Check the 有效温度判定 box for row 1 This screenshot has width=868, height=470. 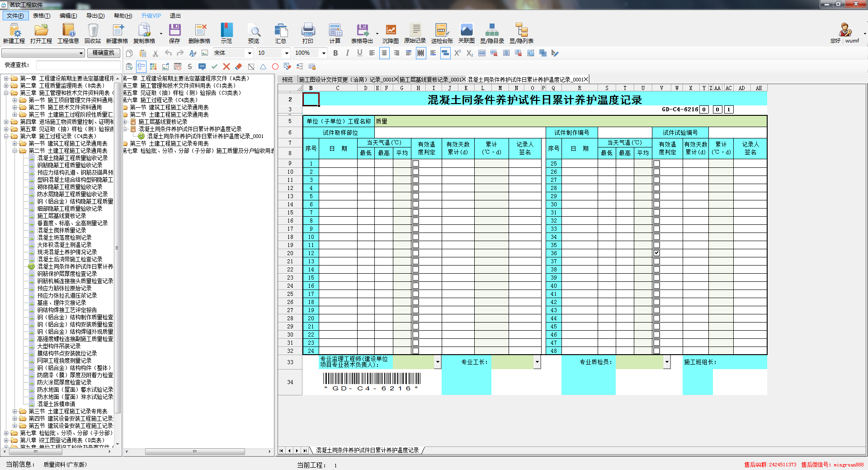coord(415,163)
